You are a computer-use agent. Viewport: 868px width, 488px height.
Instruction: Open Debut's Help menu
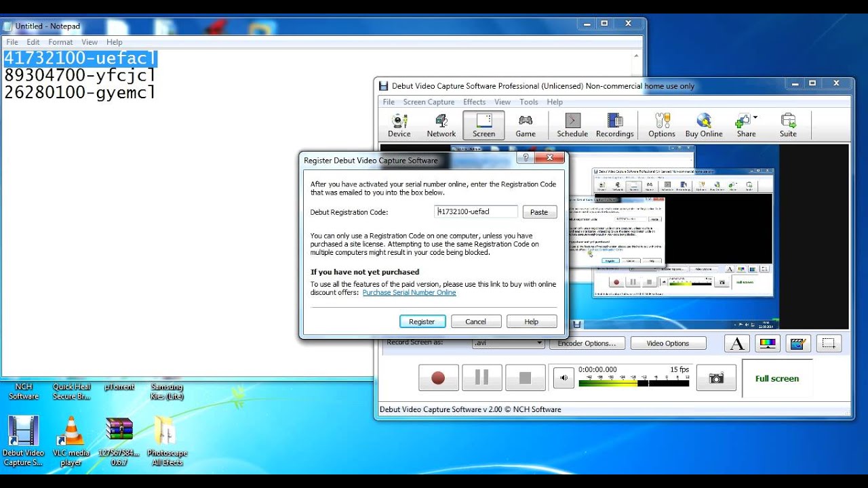pyautogui.click(x=555, y=102)
